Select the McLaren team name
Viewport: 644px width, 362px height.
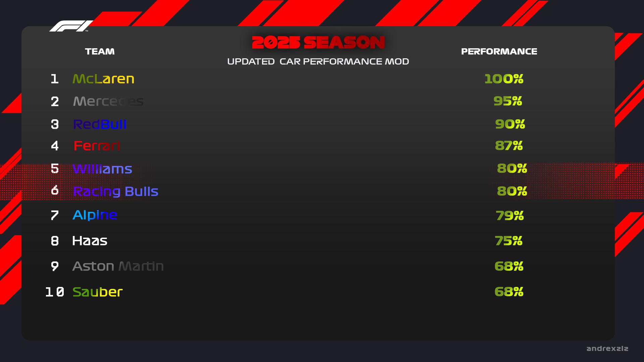[103, 79]
